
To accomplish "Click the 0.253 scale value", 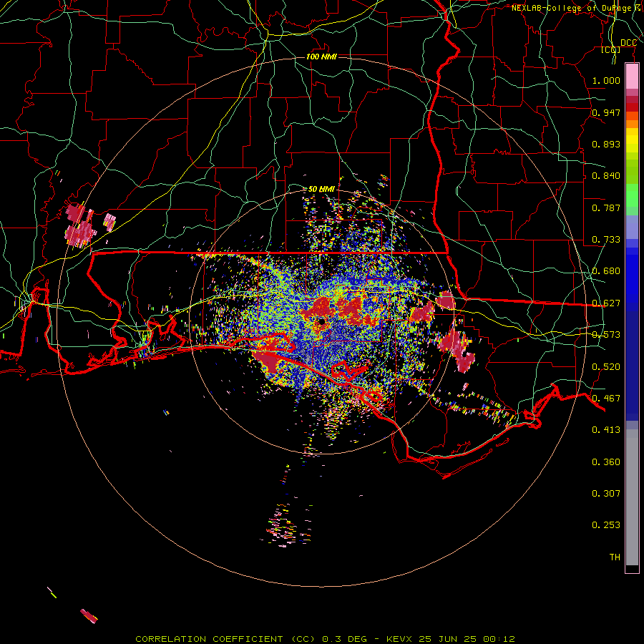I will click(606, 525).
